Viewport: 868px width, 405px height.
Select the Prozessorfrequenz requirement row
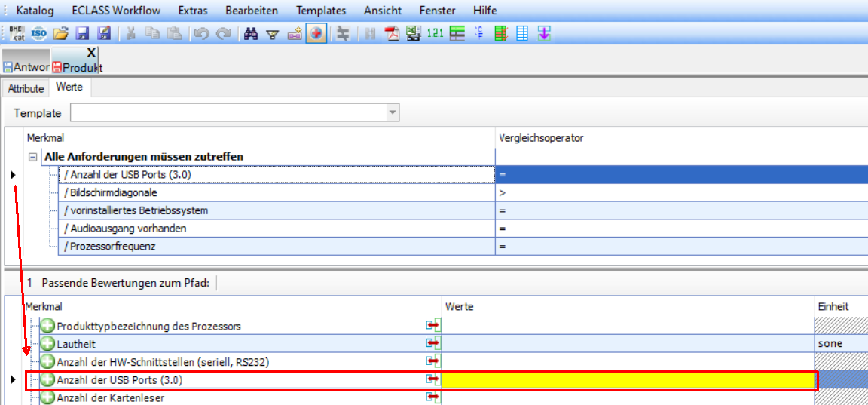pos(113,247)
